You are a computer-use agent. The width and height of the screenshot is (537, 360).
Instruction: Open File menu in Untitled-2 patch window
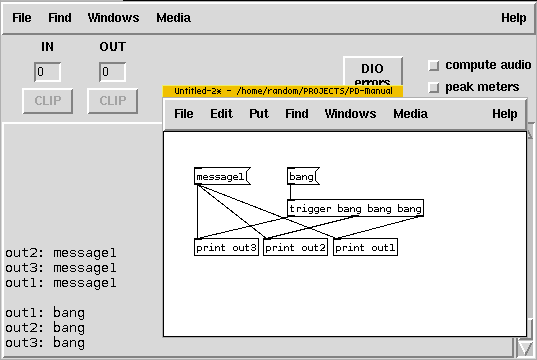(184, 114)
